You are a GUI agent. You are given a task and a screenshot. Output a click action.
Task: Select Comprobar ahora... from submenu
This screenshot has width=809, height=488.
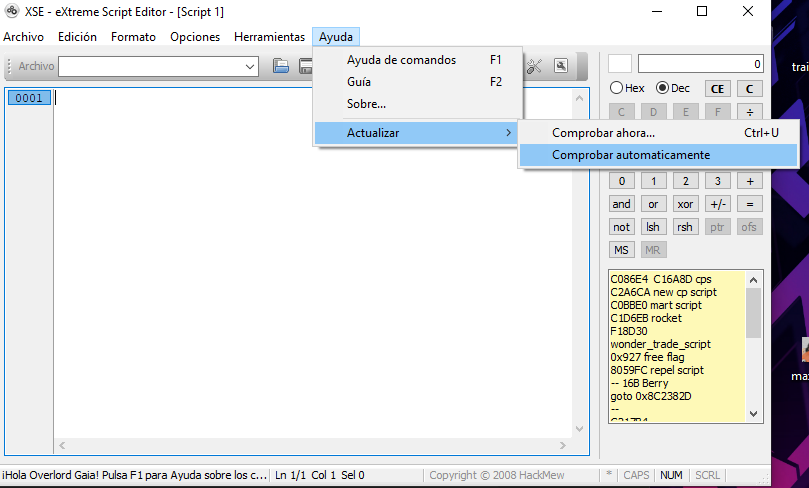603,133
